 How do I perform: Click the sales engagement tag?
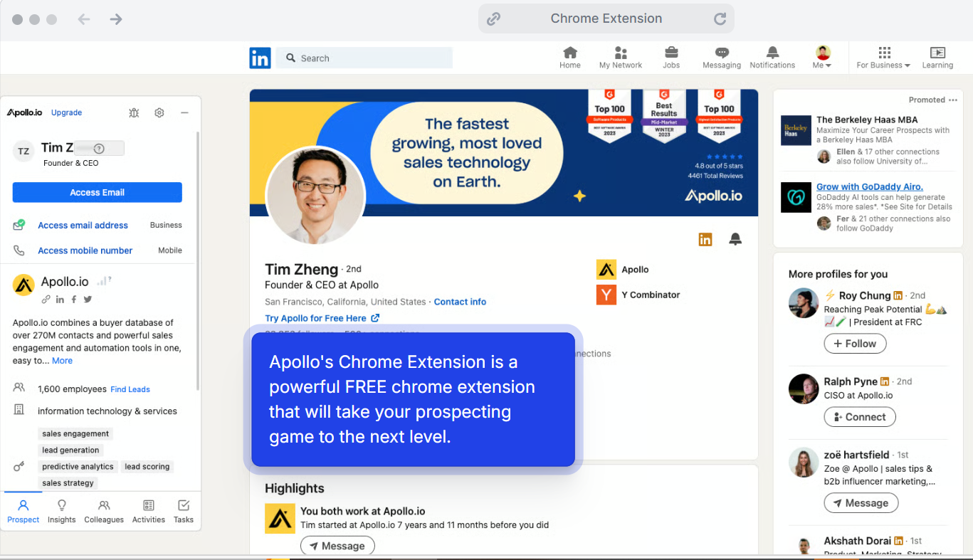point(75,433)
